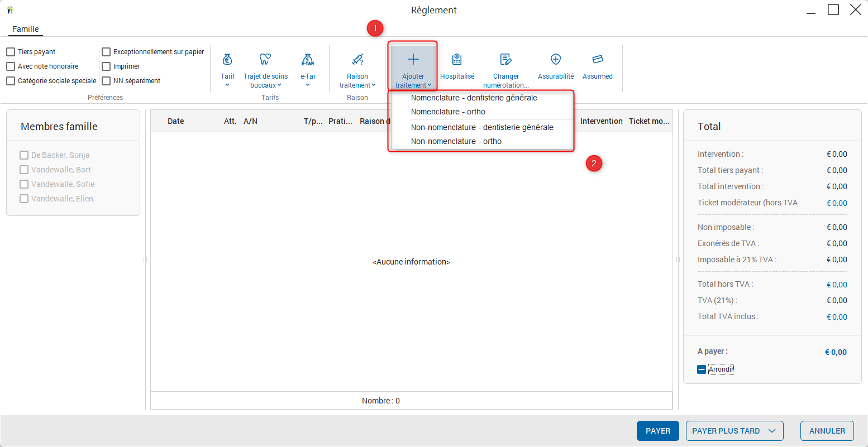Click the ANNULER button

pyautogui.click(x=827, y=431)
